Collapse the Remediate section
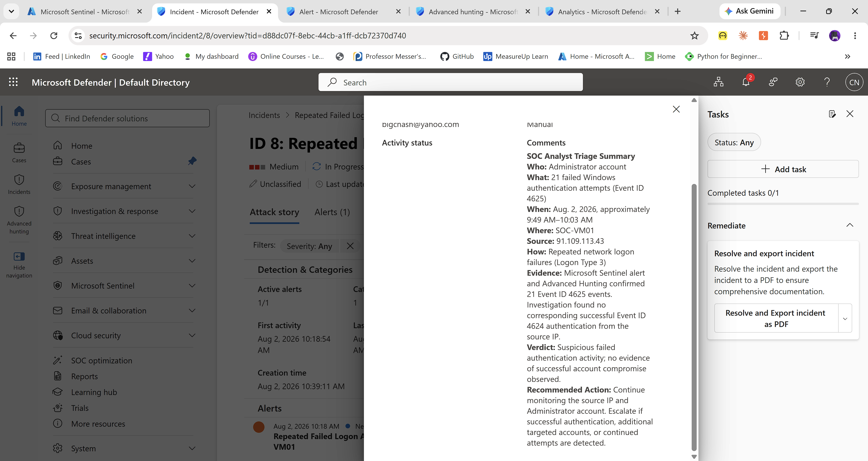Viewport: 868px width, 461px height. pyautogui.click(x=849, y=226)
